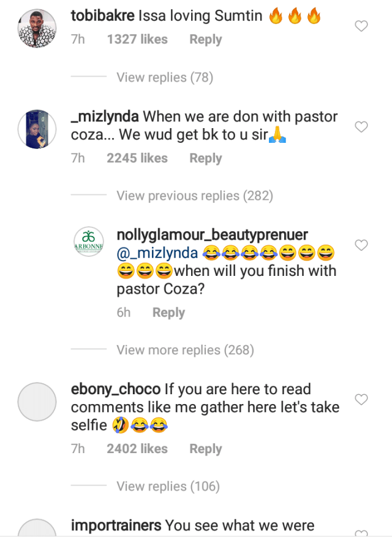
Task: Tap the Arbonne avatar of nollyglamour_beautyprenuer
Action: coord(89,242)
